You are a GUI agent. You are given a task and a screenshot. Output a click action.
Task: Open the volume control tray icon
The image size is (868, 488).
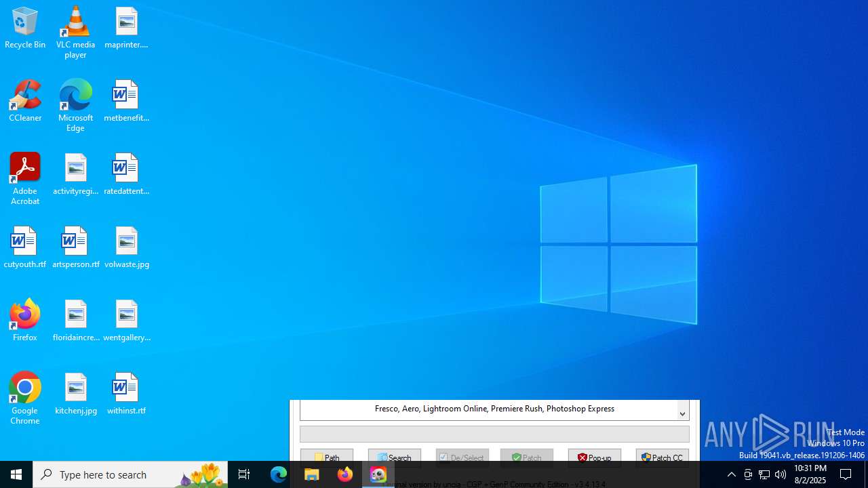(x=781, y=474)
